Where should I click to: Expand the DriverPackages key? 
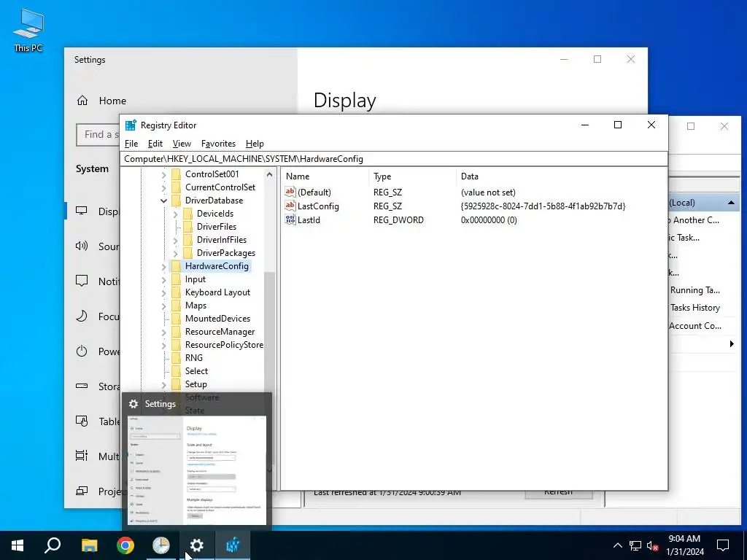175,253
